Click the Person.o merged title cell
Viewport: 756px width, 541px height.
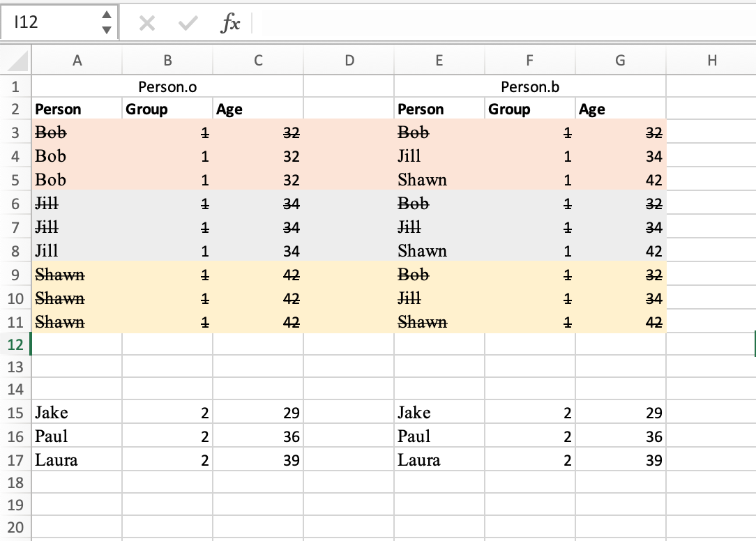click(x=167, y=86)
